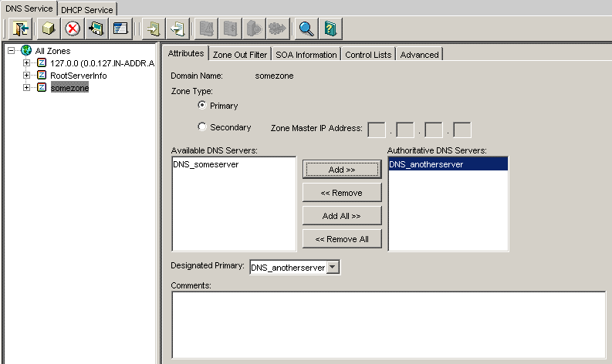612x364 pixels.
Task: Click the Create new object cube icon
Action: tap(49, 29)
